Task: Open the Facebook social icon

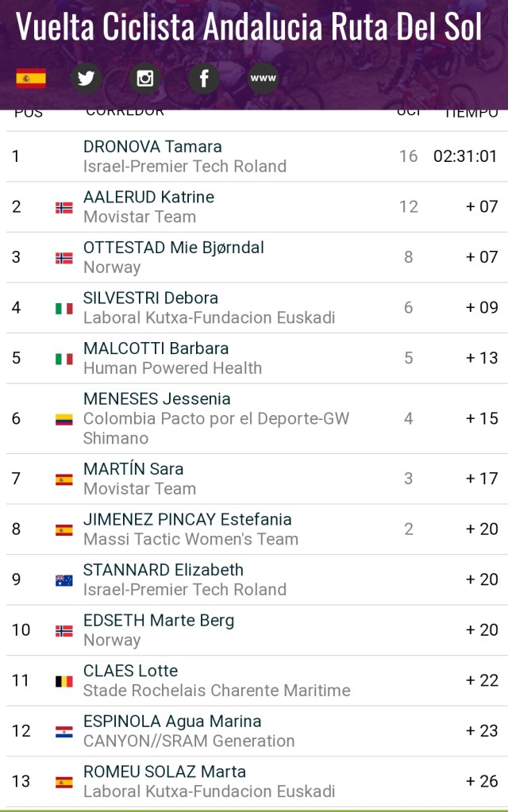Action: pos(204,78)
